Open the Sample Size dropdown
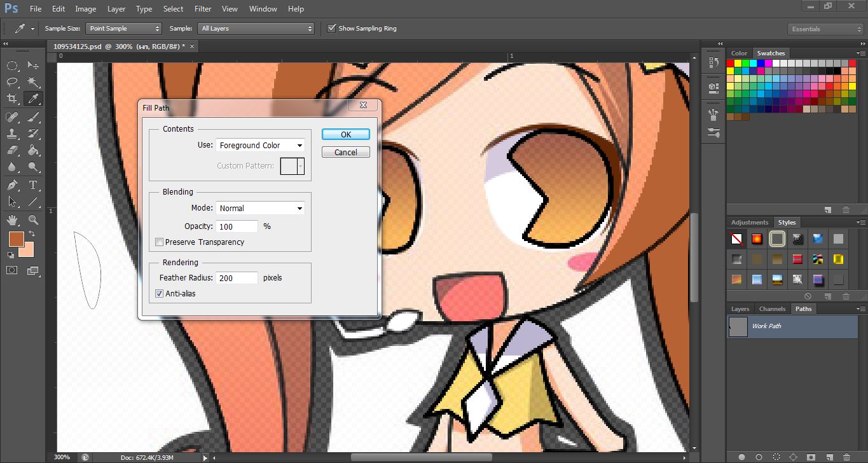The image size is (868, 463). coord(124,29)
